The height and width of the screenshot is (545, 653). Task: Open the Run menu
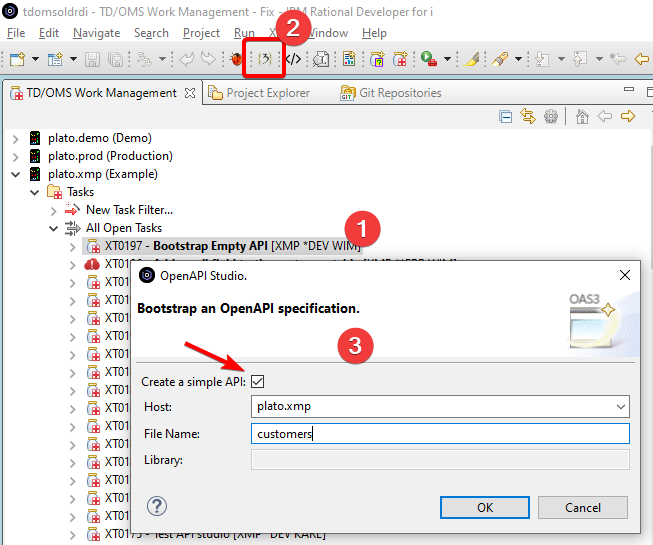tap(244, 33)
